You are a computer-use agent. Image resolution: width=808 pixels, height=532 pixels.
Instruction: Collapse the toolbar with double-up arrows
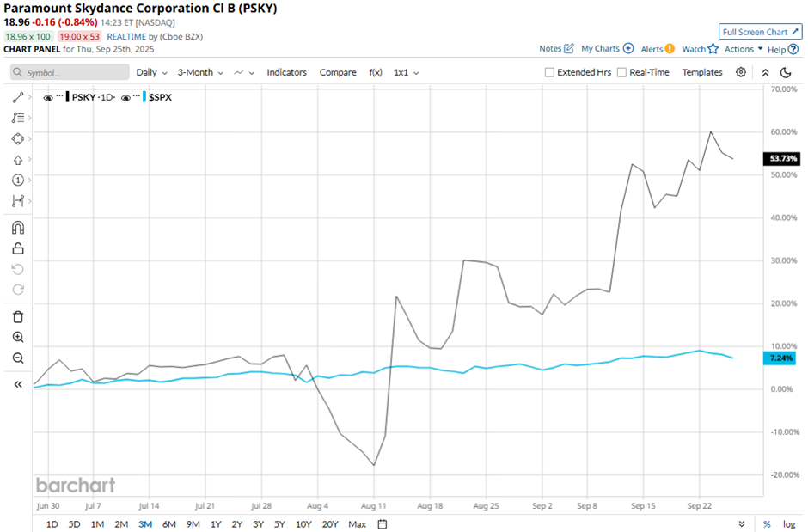[766, 72]
